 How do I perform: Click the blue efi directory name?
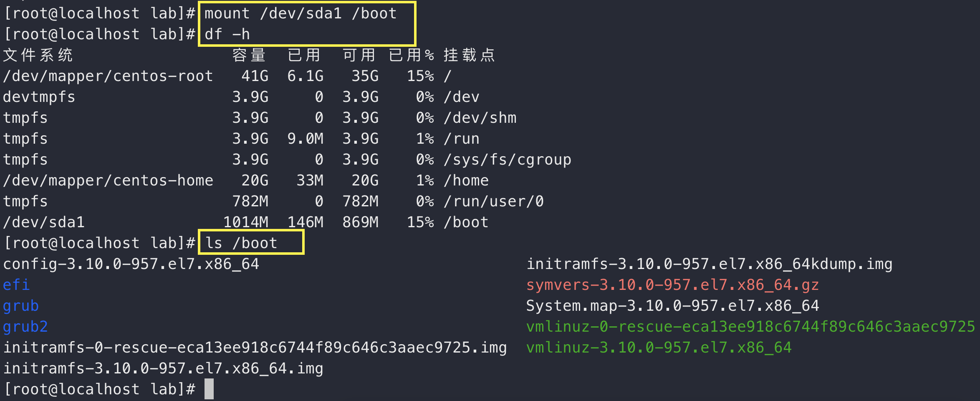[x=16, y=285]
